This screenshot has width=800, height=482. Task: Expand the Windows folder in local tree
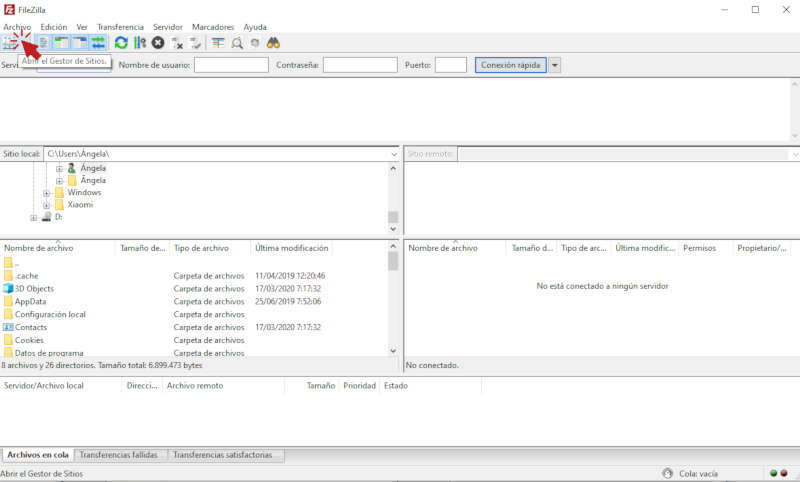tap(47, 193)
